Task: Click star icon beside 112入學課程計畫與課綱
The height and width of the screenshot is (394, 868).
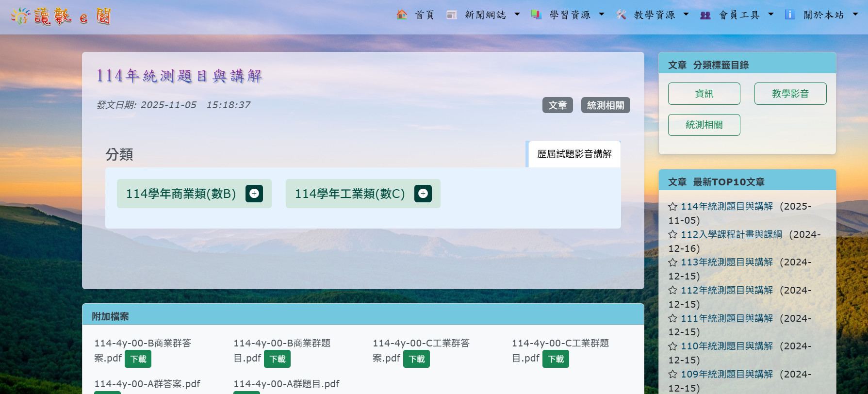Action: [x=672, y=234]
